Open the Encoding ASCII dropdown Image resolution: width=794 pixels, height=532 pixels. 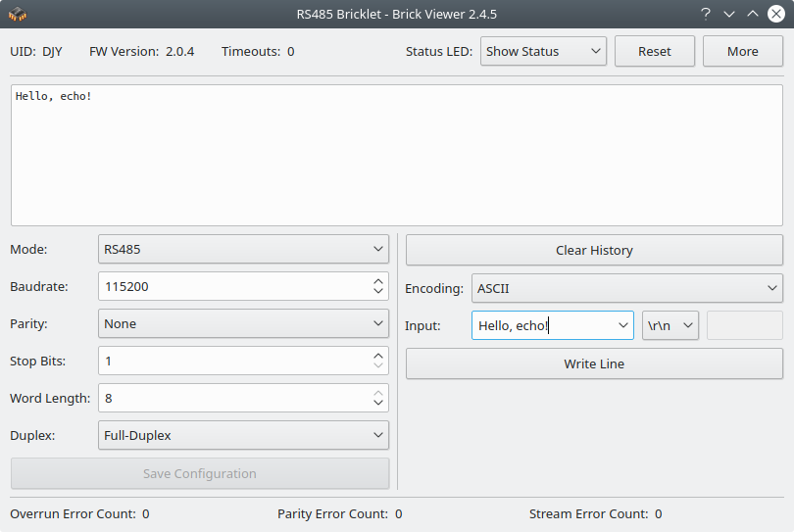click(626, 289)
